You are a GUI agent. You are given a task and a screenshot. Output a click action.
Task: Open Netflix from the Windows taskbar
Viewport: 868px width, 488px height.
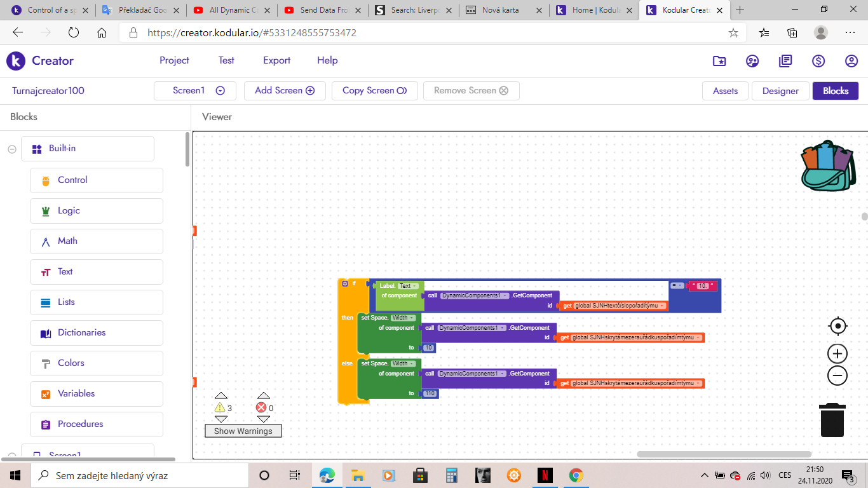tap(545, 475)
